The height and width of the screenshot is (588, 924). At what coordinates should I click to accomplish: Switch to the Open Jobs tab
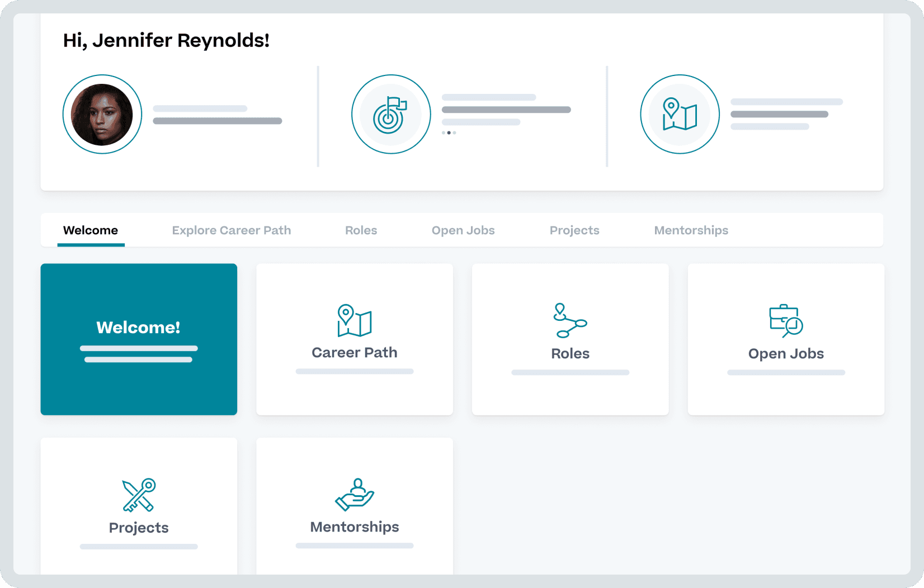(x=463, y=230)
